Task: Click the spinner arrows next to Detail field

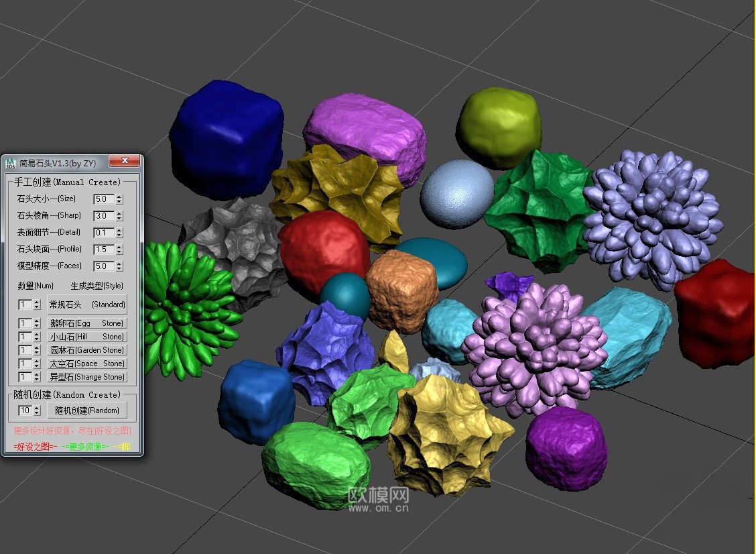Action: click(119, 233)
